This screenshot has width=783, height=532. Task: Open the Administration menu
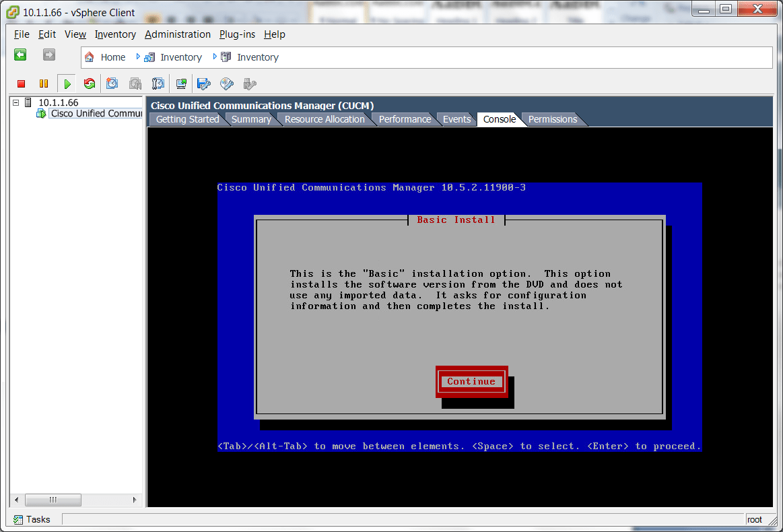point(178,34)
